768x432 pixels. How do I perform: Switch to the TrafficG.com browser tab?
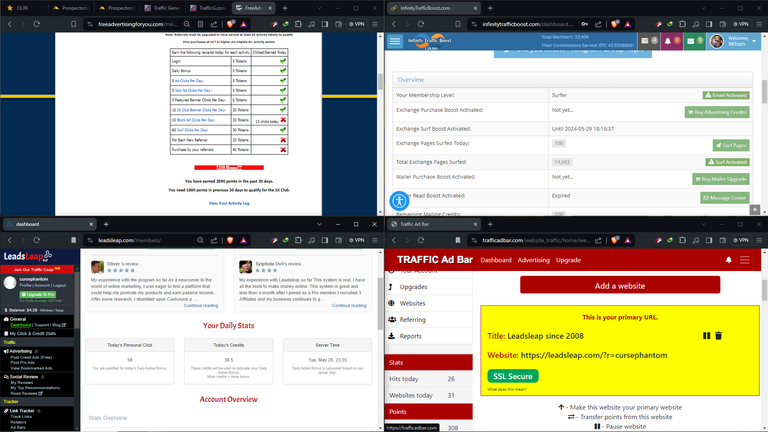click(x=208, y=8)
